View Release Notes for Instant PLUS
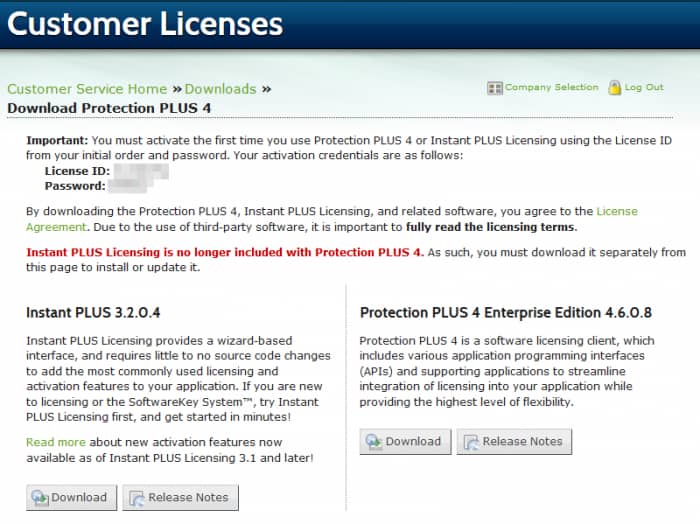The image size is (700, 524). click(180, 498)
